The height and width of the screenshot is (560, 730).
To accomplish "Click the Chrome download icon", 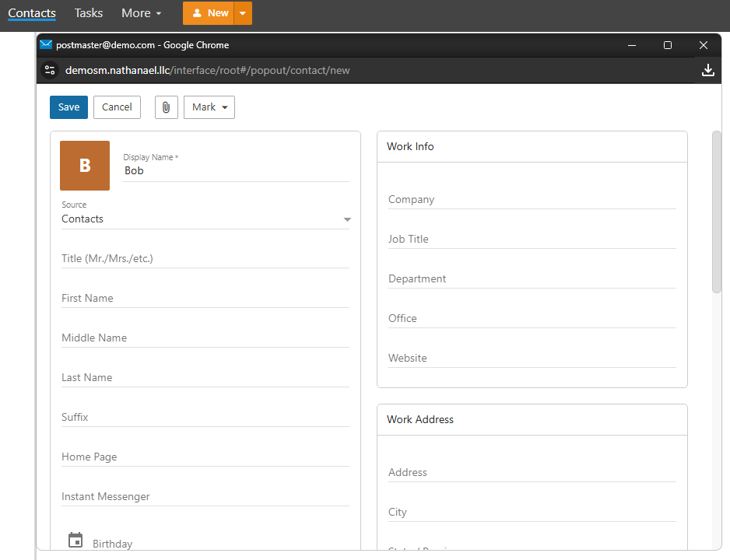I will [707, 70].
